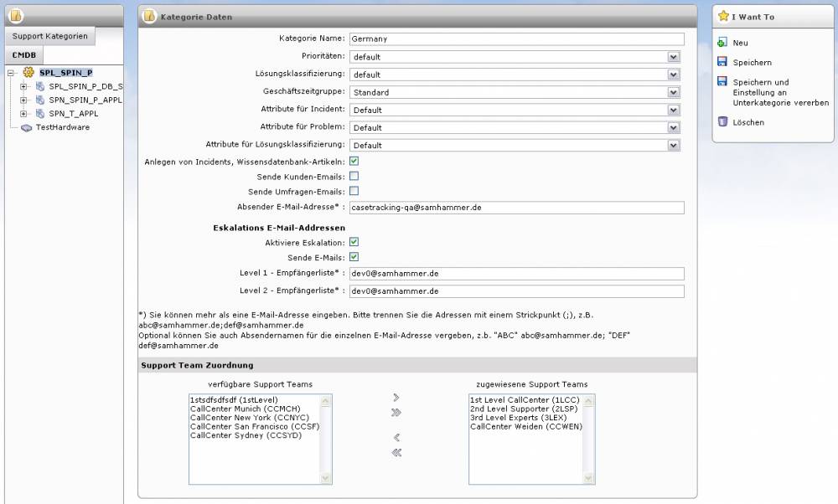838x504 pixels.
Task: Click the Löschen trash icon
Action: 722,122
